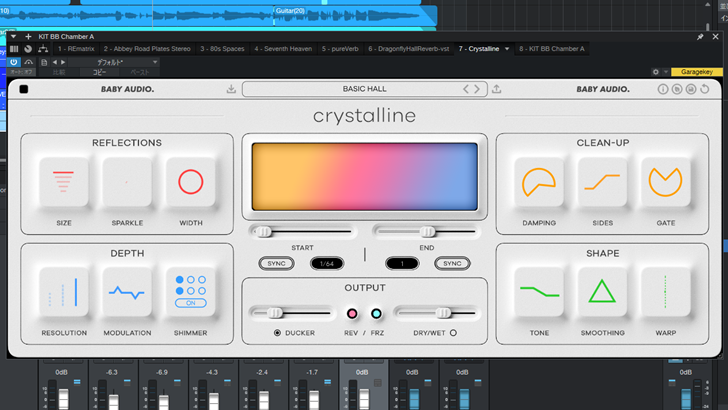The image size is (728, 410).
Task: Click the copy settings circle icon
Action: [677, 89]
